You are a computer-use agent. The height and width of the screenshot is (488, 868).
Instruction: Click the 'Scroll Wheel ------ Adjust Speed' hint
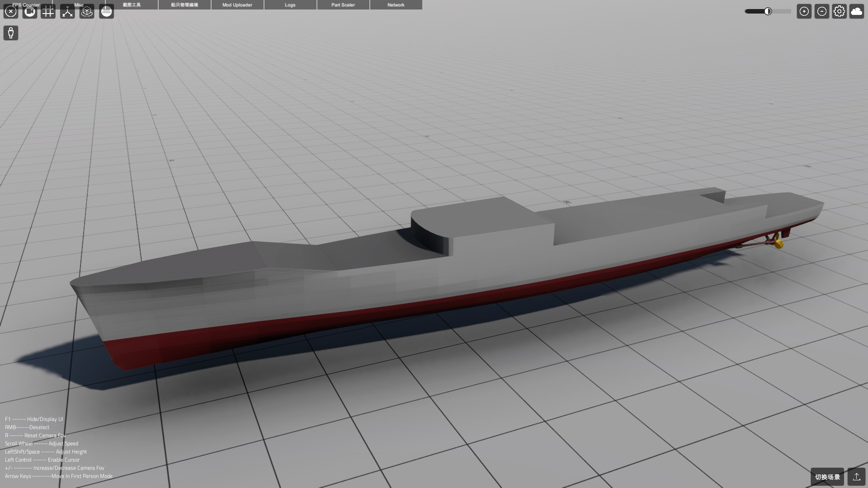[x=42, y=444]
